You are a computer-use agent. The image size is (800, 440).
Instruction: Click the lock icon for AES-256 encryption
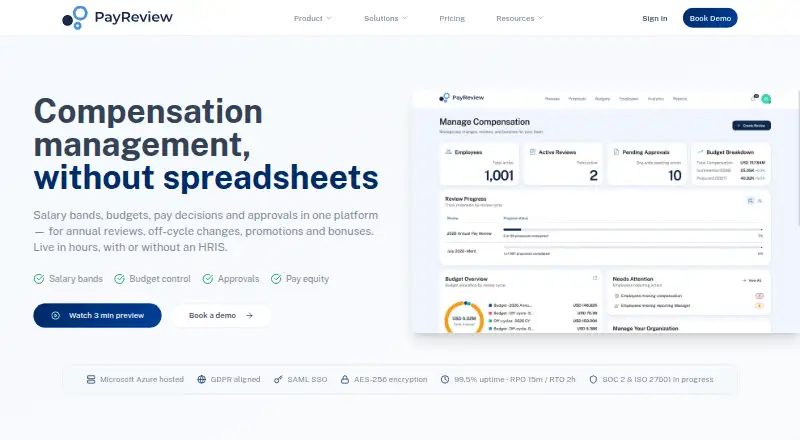pos(345,379)
